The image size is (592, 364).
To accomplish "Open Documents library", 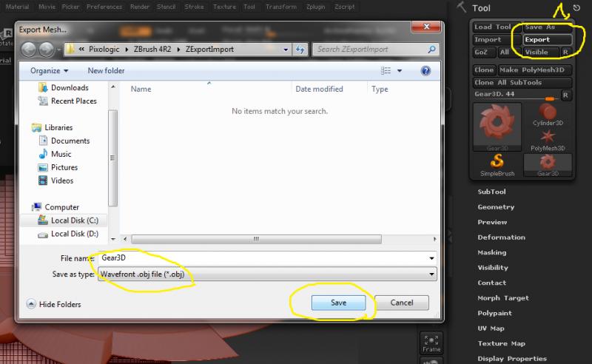I will tap(64, 141).
